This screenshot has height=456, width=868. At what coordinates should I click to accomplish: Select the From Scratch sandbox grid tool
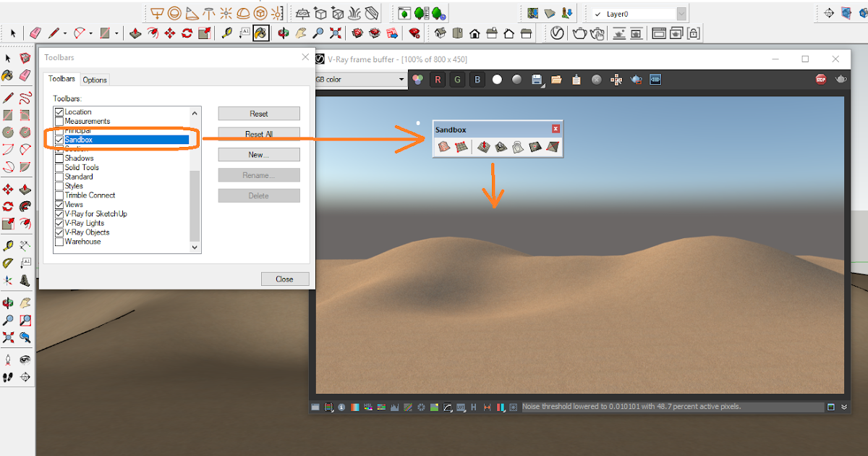(x=460, y=146)
